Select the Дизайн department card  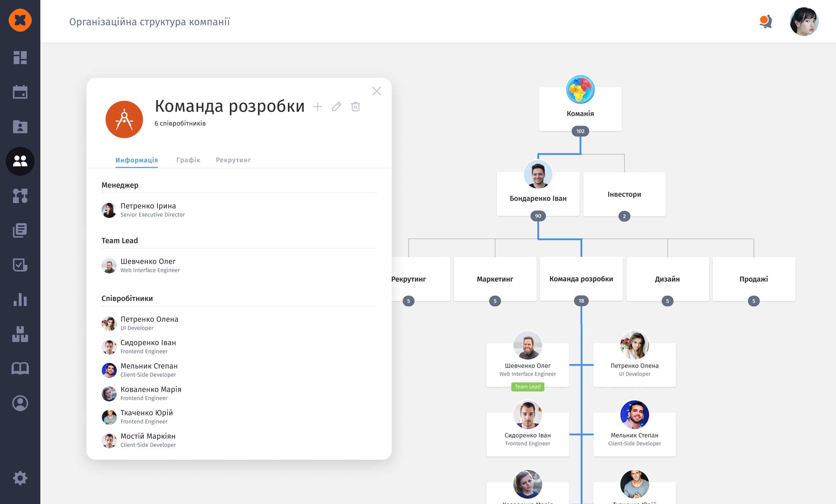(667, 279)
